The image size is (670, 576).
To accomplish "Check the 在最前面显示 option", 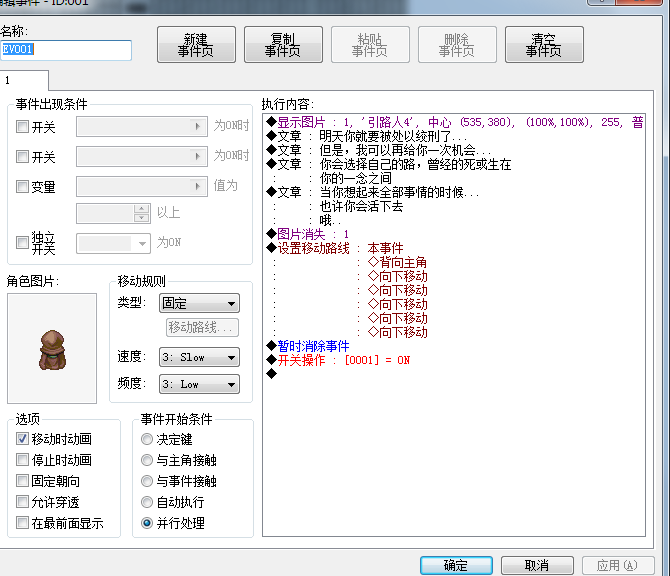I will coord(22,523).
